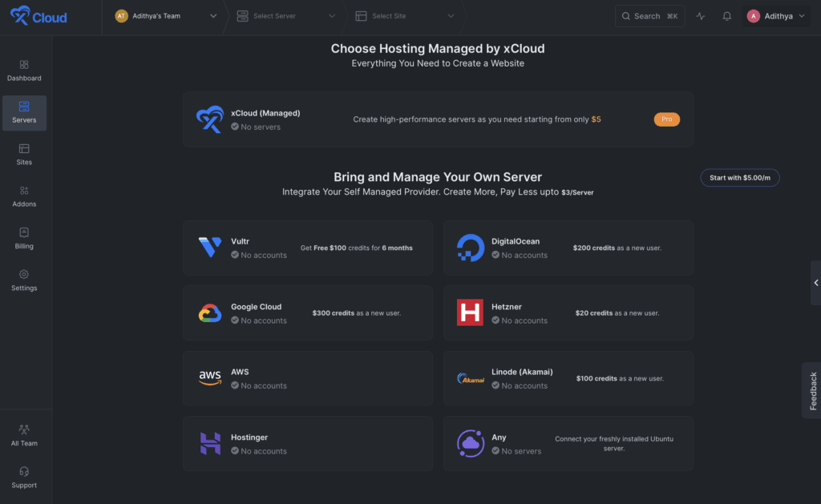Expand the Select Site dropdown
Screen dimensions: 821x504
coord(404,16)
